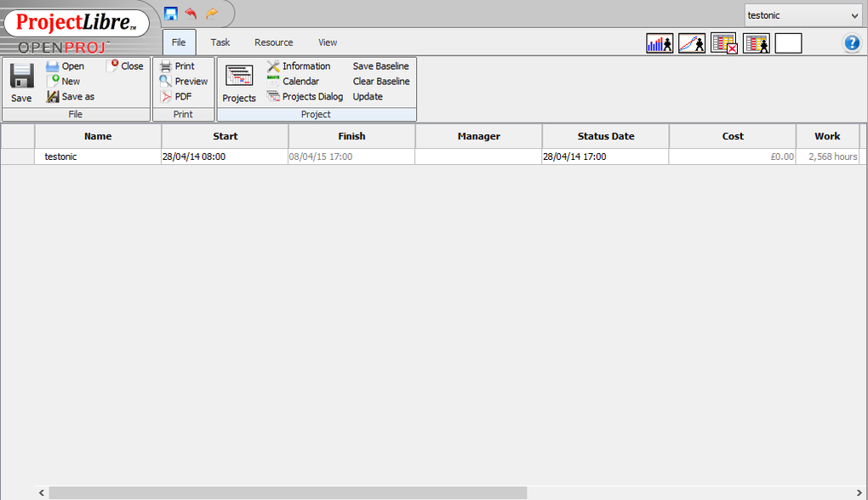Click Save Baseline
Screen dimensions: 868x500
[381, 65]
